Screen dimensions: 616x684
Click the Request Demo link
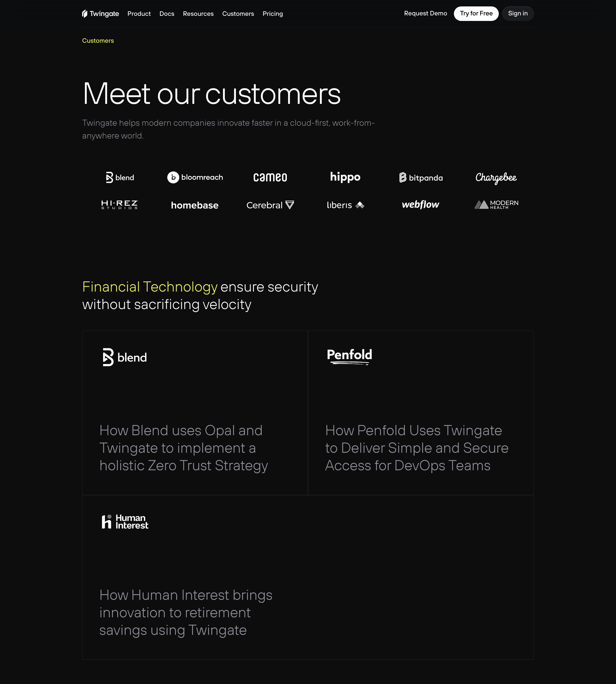coord(425,13)
